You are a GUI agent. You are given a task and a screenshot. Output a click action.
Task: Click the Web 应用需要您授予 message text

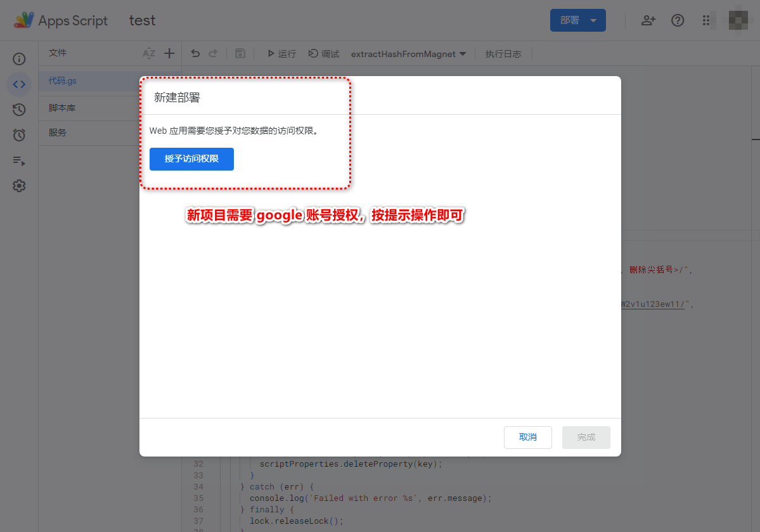234,131
